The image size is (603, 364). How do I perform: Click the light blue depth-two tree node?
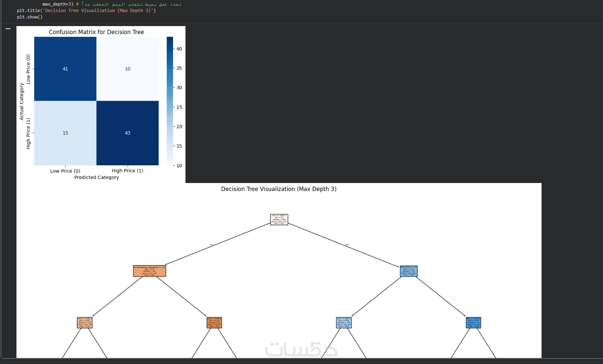344,323
